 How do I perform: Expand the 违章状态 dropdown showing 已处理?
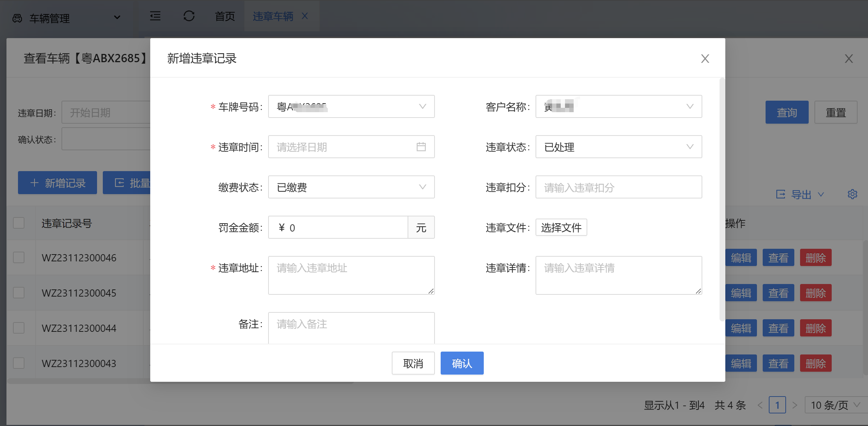coord(618,147)
